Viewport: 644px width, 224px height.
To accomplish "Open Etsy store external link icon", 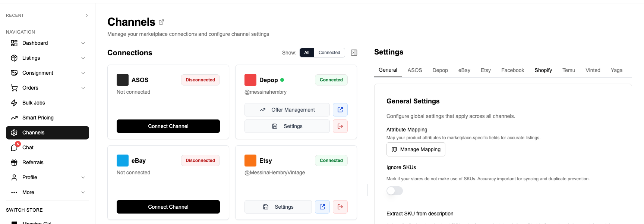I will click(322, 207).
